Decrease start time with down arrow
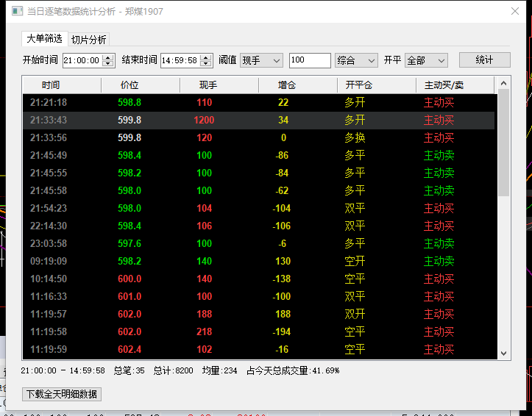 [108, 64]
